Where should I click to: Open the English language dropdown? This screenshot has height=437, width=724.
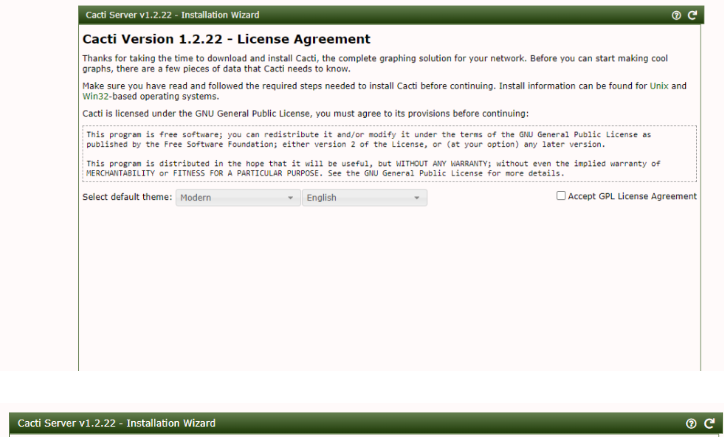[x=364, y=198]
